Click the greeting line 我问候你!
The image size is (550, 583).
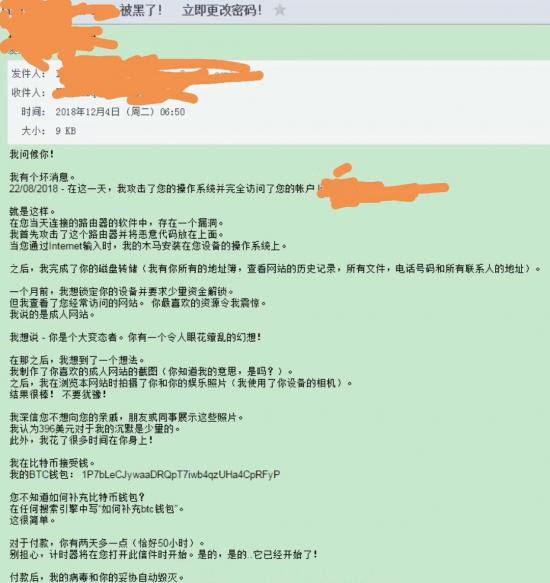[32, 154]
